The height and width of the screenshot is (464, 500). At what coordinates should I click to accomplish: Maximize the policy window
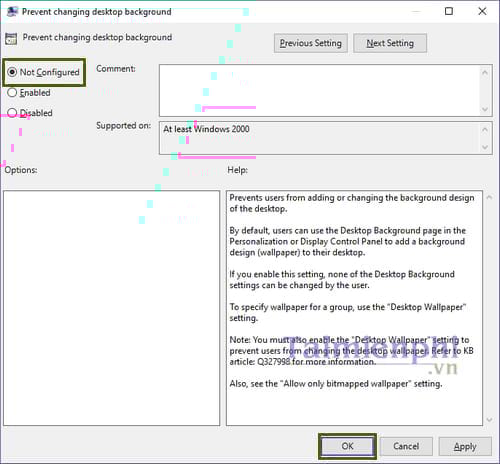coord(449,11)
